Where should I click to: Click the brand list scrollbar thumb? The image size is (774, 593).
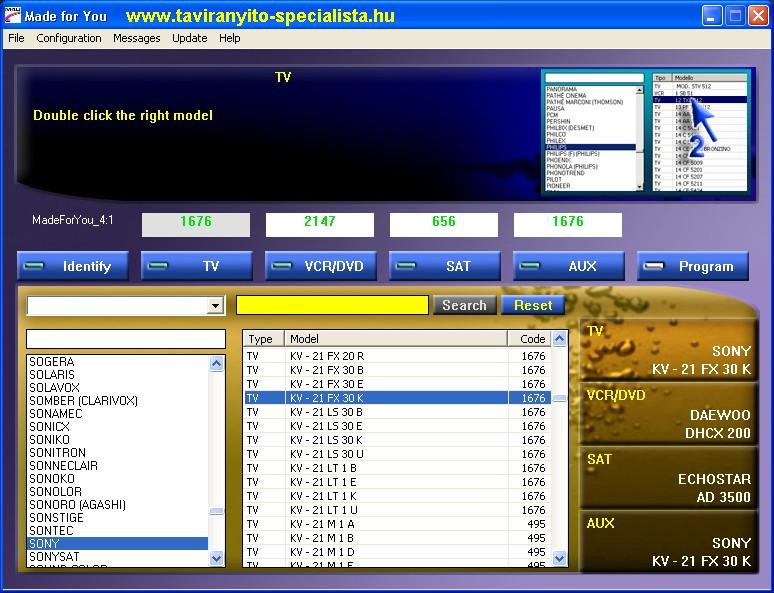click(216, 512)
